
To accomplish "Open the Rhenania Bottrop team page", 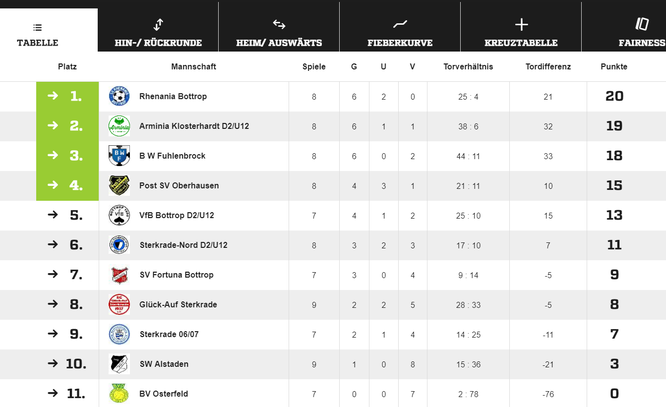I will coord(173,96).
